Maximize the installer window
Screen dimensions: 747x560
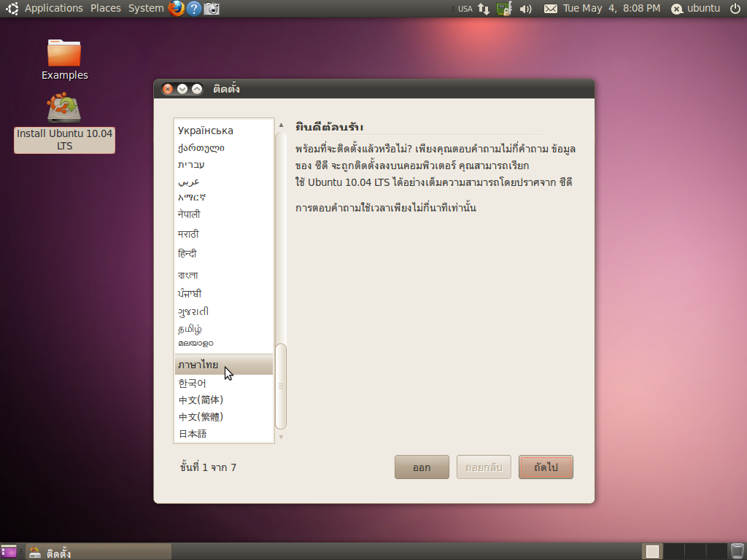tap(197, 89)
